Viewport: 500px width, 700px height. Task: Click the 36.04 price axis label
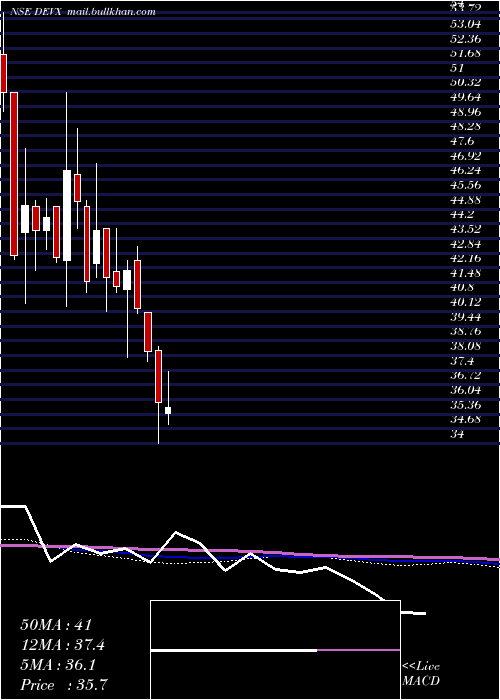464,390
